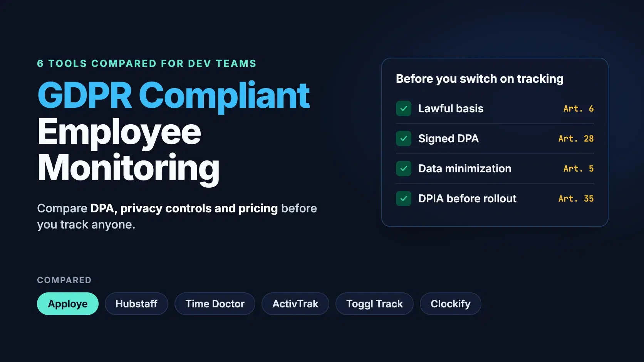Tick the Lawful basis checkbox
This screenshot has width=644, height=362.
pyautogui.click(x=404, y=108)
